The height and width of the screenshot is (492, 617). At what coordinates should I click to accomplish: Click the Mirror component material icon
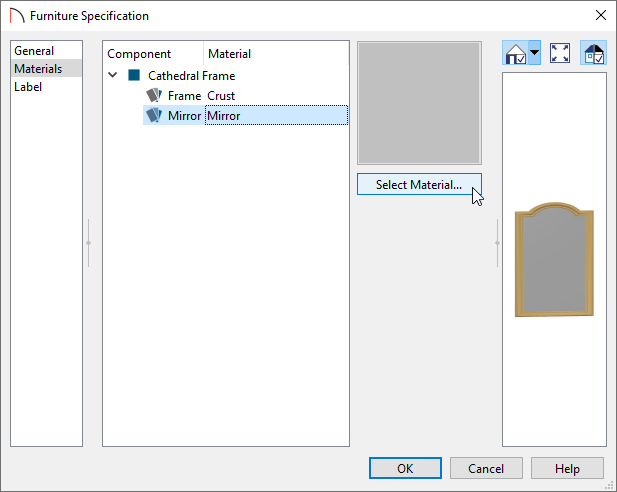[x=154, y=115]
